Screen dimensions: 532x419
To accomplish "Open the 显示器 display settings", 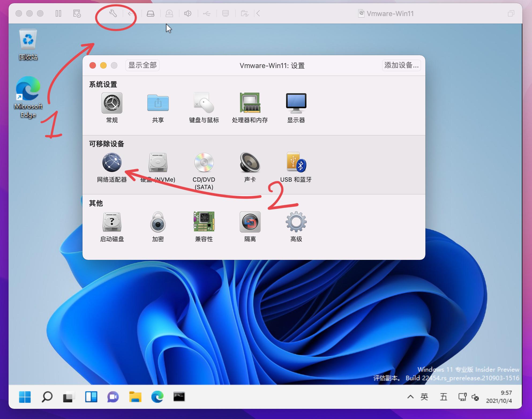I will (296, 103).
